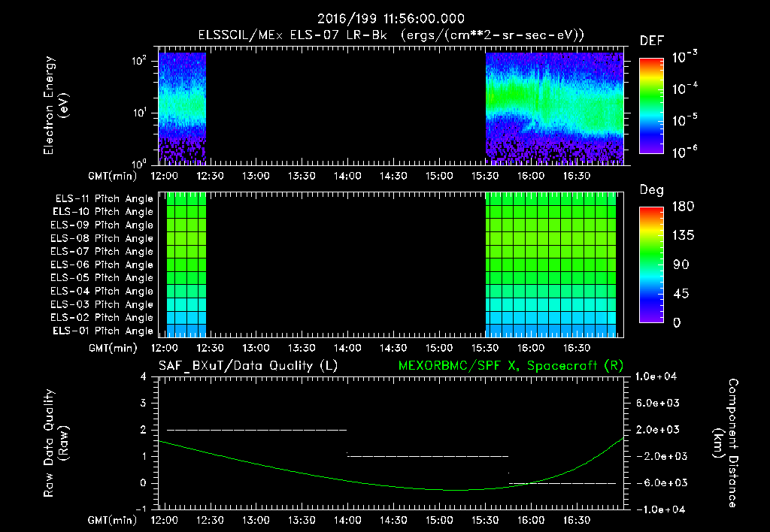The width and height of the screenshot is (770, 532).
Task: Click the 10^2 electron energy tick label
Action: point(140,60)
